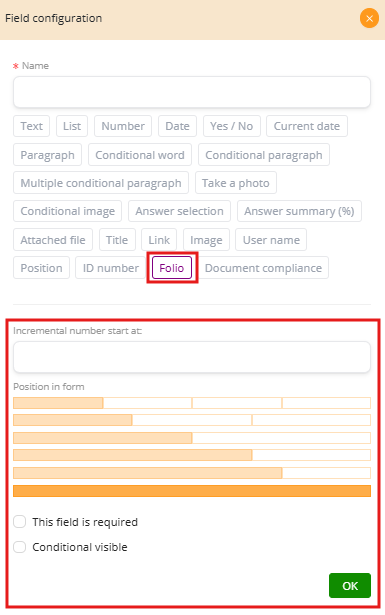The width and height of the screenshot is (385, 615).
Task: Focus the Incremental number start field
Action: tap(192, 357)
